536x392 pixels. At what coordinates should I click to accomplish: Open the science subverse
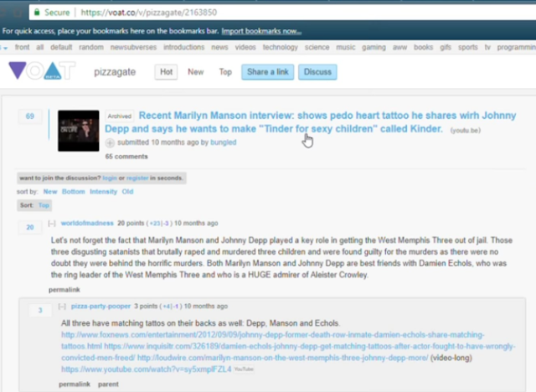pos(317,47)
